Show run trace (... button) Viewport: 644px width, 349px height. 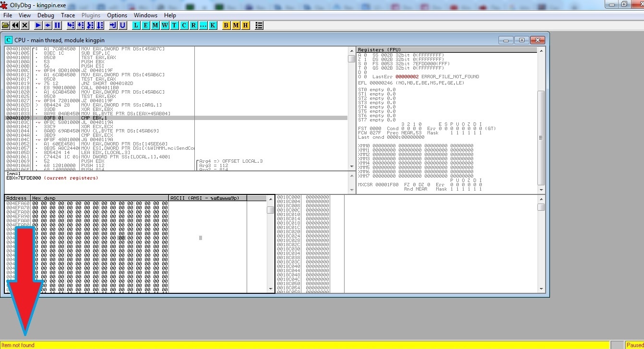coord(203,25)
